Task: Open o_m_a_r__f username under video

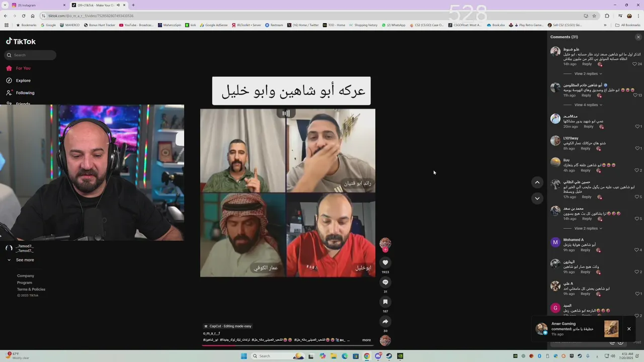Action: (x=212, y=333)
